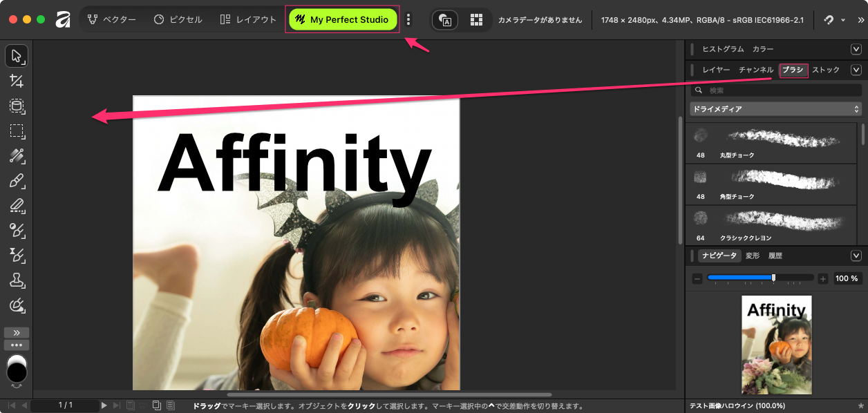This screenshot has width=868, height=413.
Task: Select the Clone Stamp tool
Action: coord(17,280)
